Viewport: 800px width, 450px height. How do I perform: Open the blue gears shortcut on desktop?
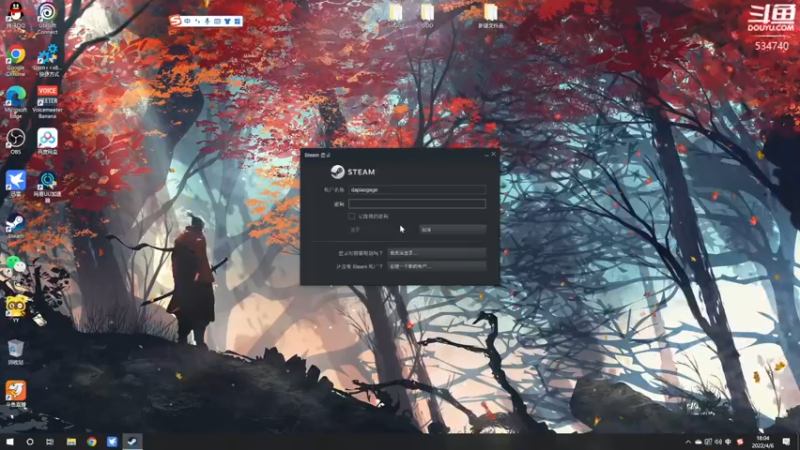click(x=47, y=60)
